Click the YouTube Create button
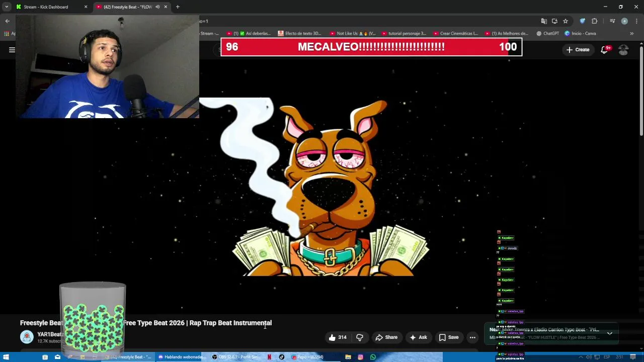This screenshot has width=644, height=362. click(578, 50)
